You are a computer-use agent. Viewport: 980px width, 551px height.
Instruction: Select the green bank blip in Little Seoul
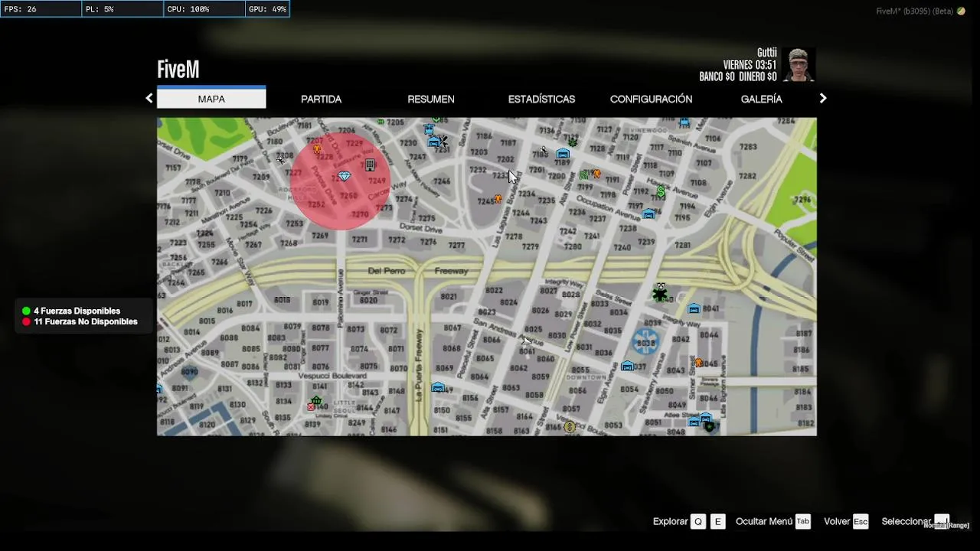316,400
